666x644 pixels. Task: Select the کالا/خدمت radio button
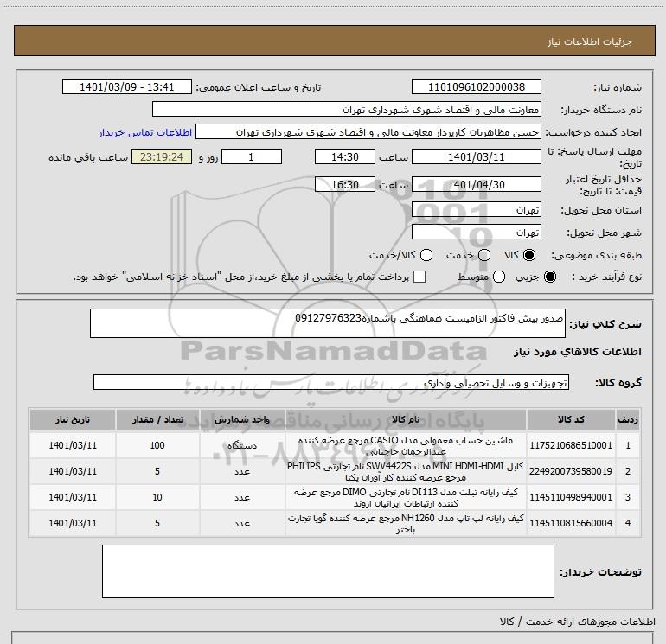click(x=426, y=255)
